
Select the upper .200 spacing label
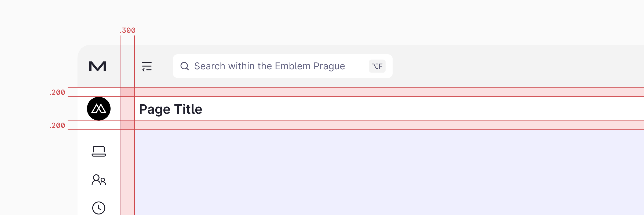pyautogui.click(x=57, y=92)
